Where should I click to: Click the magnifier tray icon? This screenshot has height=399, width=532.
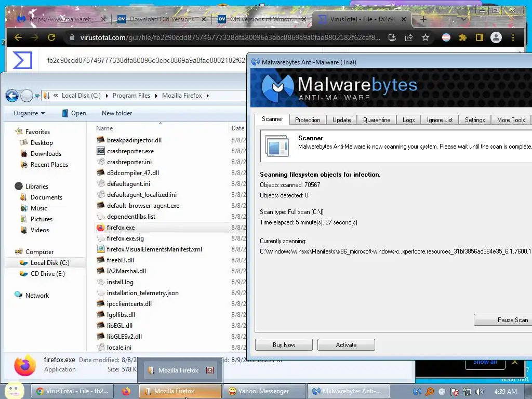(430, 392)
